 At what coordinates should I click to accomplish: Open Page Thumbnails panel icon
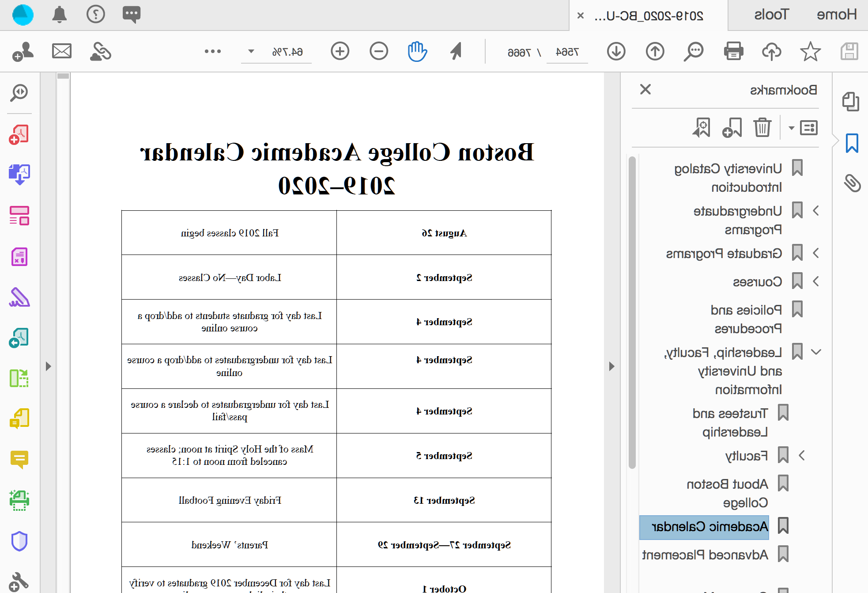pyautogui.click(x=851, y=101)
